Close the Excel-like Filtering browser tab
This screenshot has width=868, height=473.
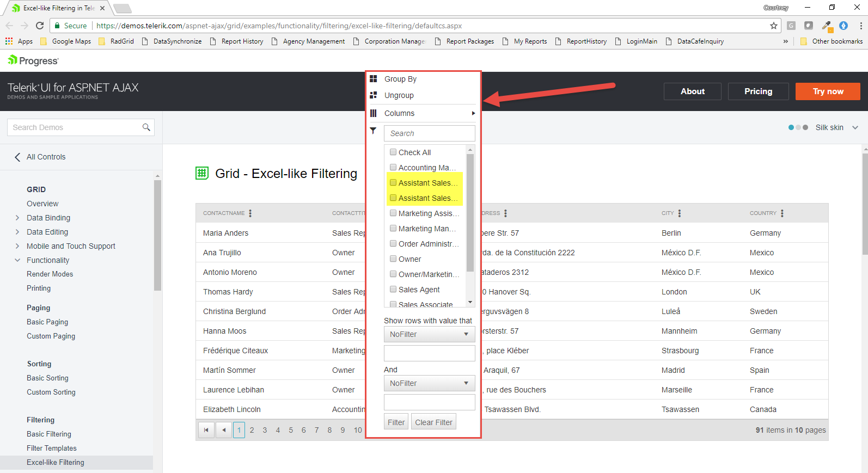tap(102, 8)
